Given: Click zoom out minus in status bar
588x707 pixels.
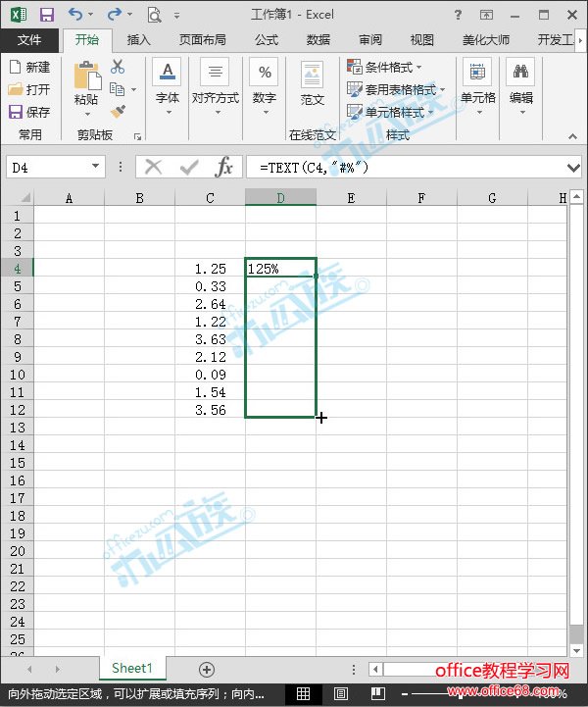Looking at the screenshot, I should (x=405, y=693).
